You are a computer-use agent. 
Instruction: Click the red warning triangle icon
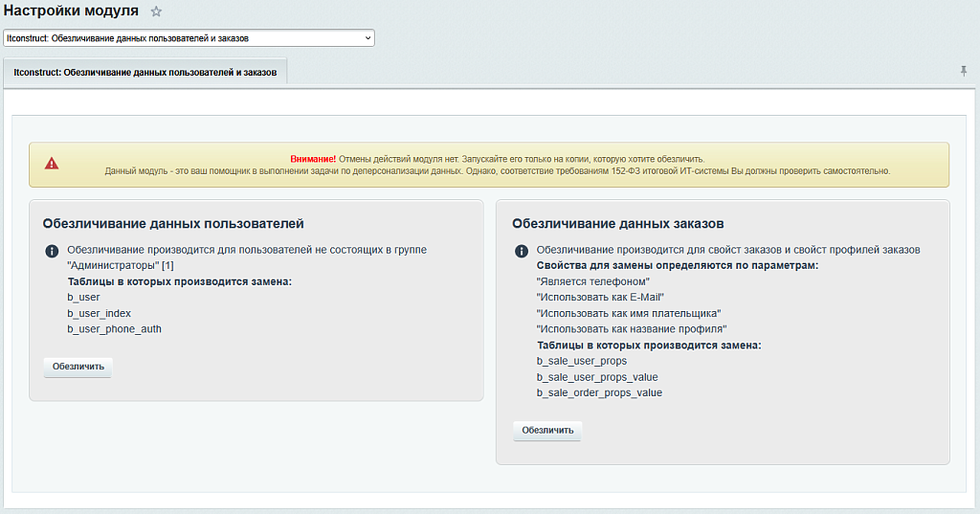[52, 164]
